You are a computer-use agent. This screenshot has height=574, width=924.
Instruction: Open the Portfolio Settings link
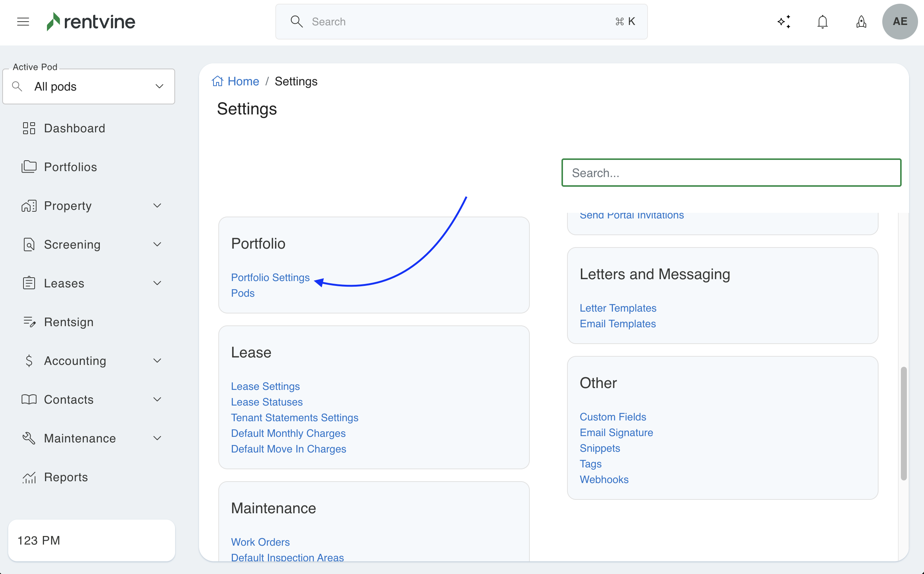(x=270, y=278)
